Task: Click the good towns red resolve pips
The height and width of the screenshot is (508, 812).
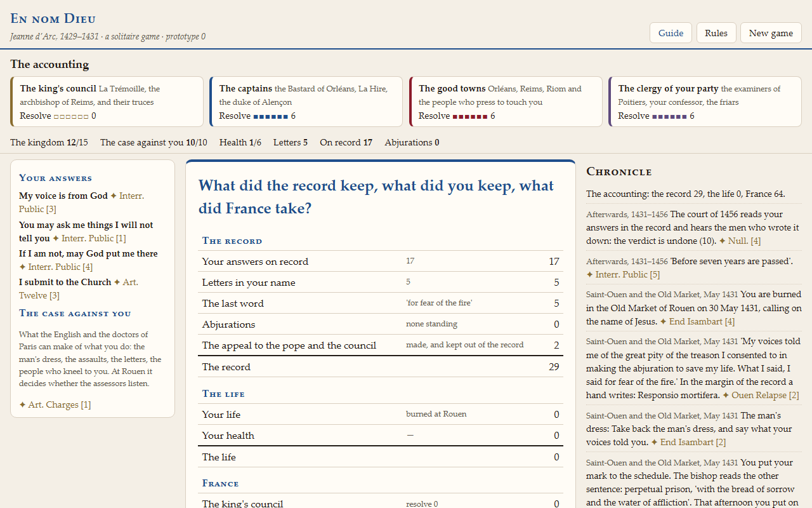Action: click(470, 116)
